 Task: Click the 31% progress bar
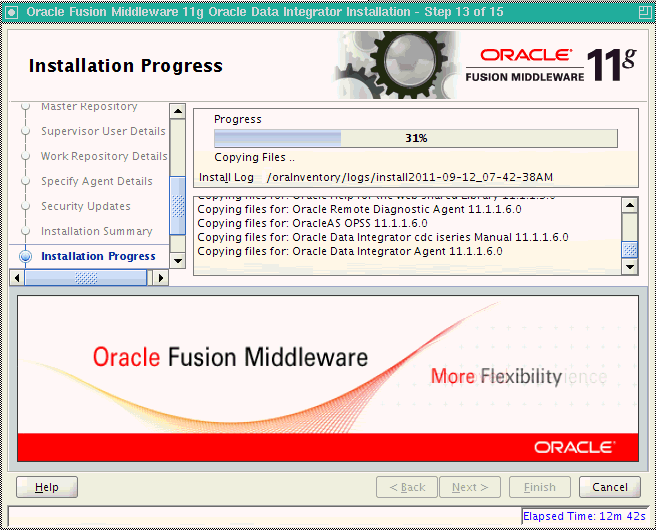coord(416,138)
